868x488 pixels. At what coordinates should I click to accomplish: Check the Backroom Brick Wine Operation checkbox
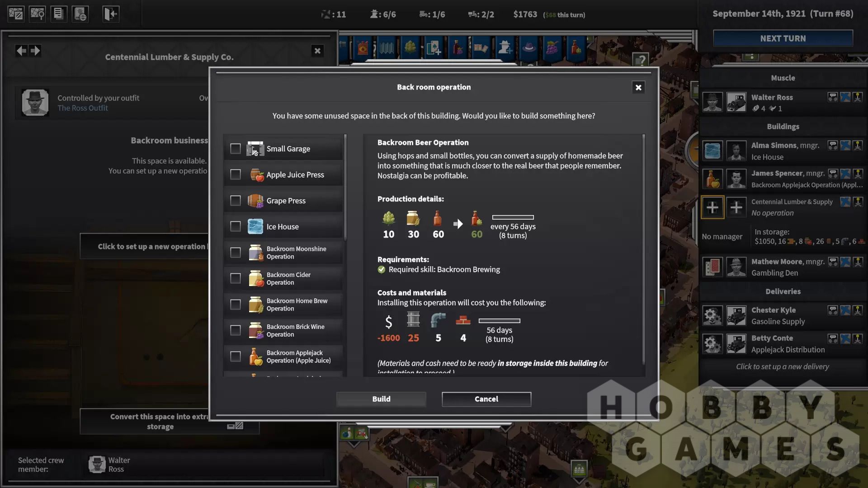[235, 330]
